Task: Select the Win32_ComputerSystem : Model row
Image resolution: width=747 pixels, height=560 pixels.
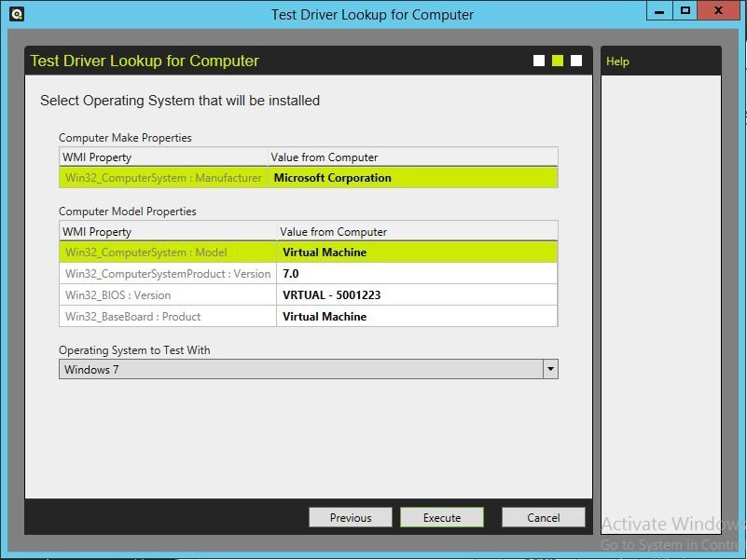Action: coord(309,252)
